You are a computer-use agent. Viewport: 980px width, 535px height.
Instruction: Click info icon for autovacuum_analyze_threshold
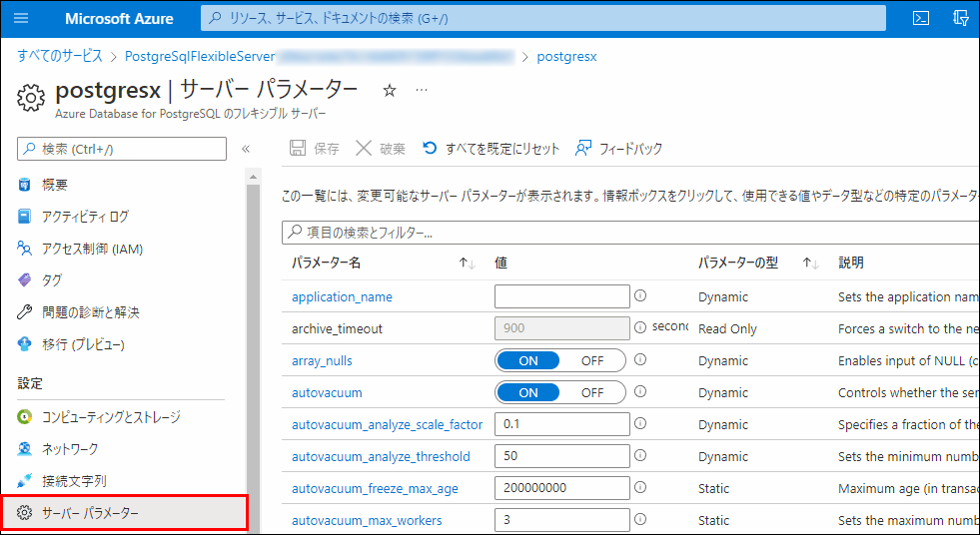(640, 455)
